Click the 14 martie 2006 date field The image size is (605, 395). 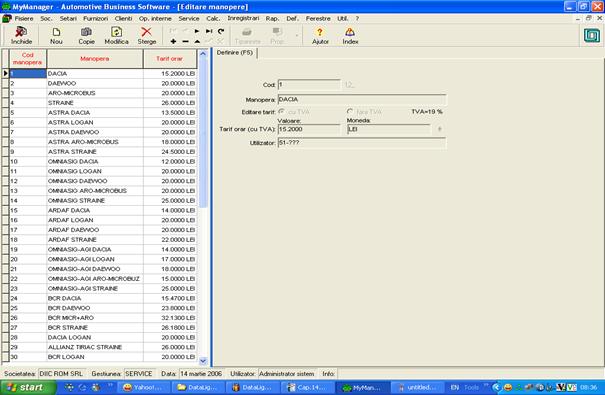(201, 373)
